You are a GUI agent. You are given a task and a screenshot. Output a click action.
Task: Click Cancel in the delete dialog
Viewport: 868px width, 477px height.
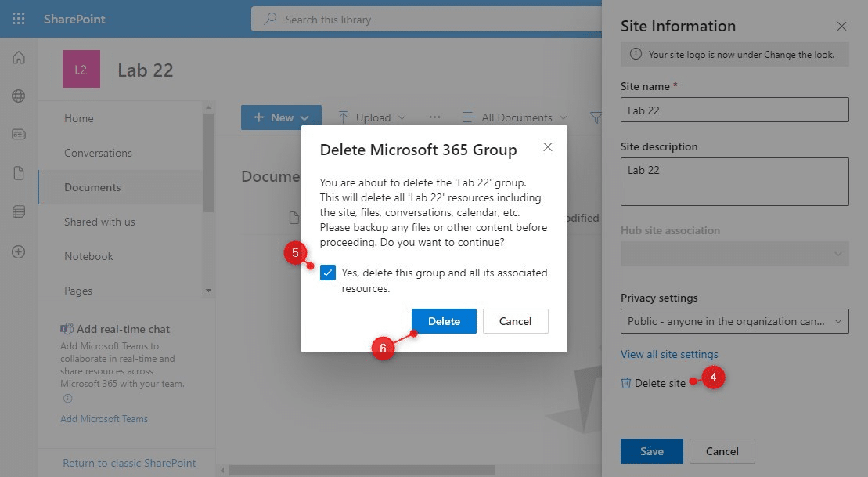tap(515, 321)
